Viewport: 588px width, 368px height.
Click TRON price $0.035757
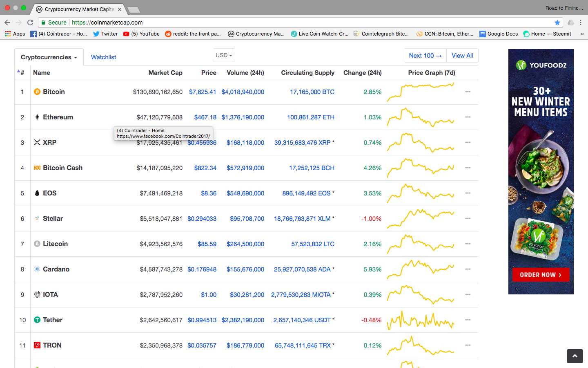click(x=202, y=346)
